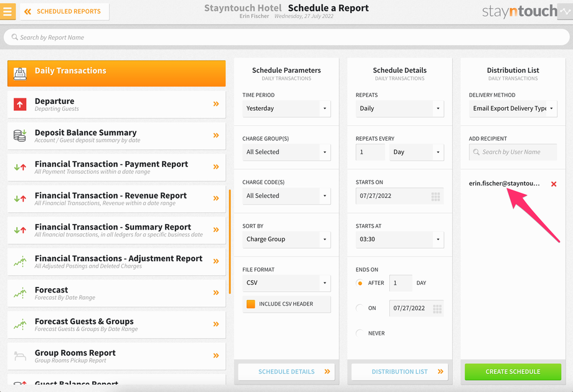The image size is (573, 392).
Task: Open the Sort By dropdown
Action: [286, 239]
